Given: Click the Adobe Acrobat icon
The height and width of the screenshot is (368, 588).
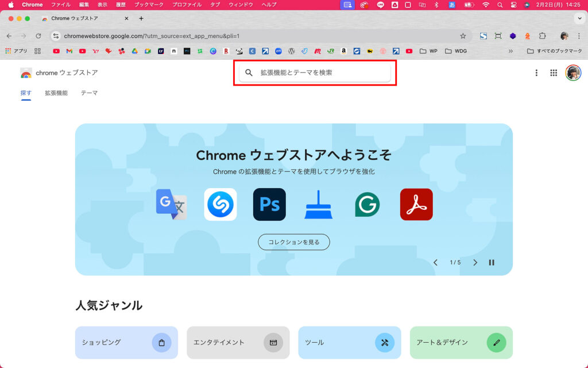Looking at the screenshot, I should coord(416,204).
